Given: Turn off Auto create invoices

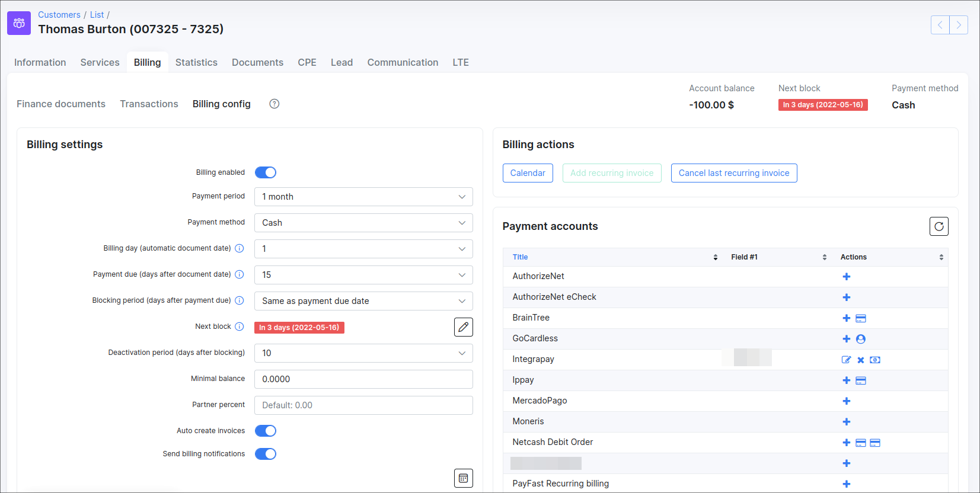Looking at the screenshot, I should click(x=266, y=431).
